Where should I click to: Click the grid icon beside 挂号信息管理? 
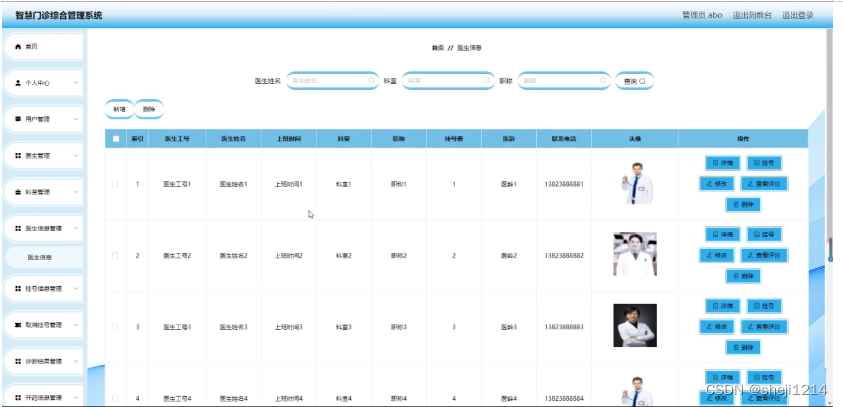[x=18, y=289]
